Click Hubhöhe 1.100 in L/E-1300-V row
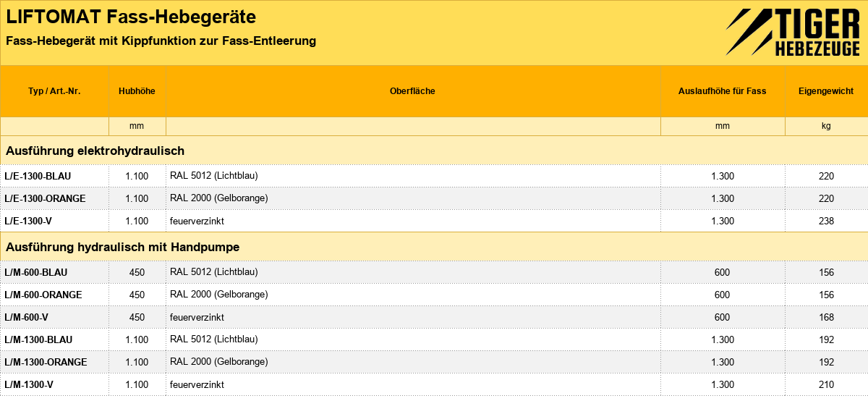Image resolution: width=868 pixels, height=401 pixels. [x=137, y=221]
